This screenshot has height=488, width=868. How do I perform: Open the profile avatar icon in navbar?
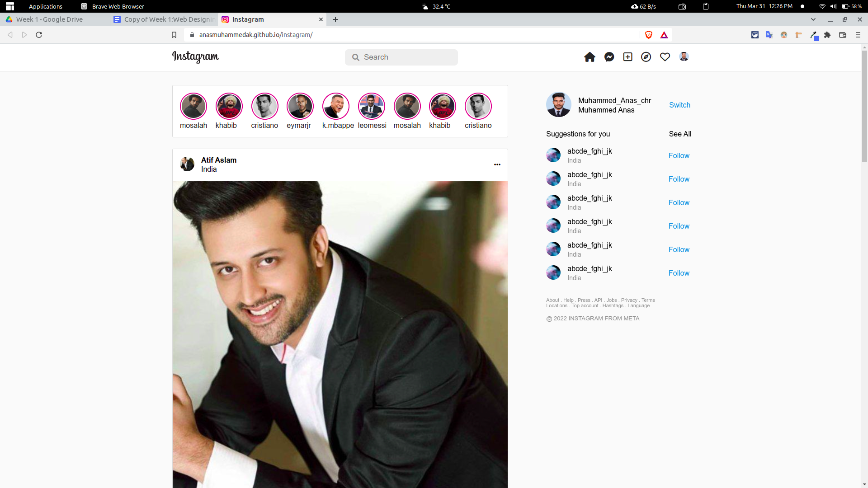point(684,57)
